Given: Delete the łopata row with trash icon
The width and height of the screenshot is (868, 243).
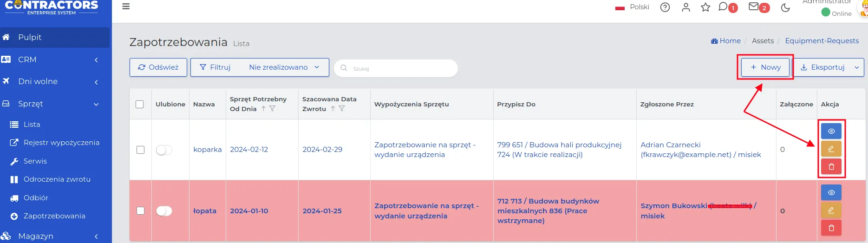Looking at the screenshot, I should [831, 228].
